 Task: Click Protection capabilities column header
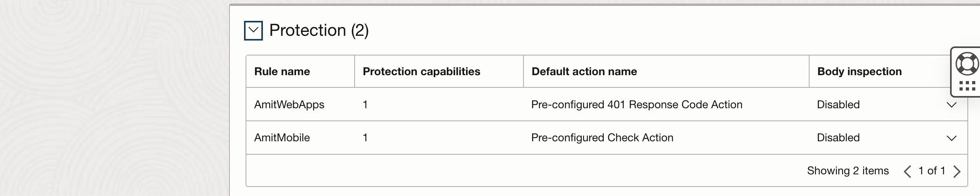421,72
